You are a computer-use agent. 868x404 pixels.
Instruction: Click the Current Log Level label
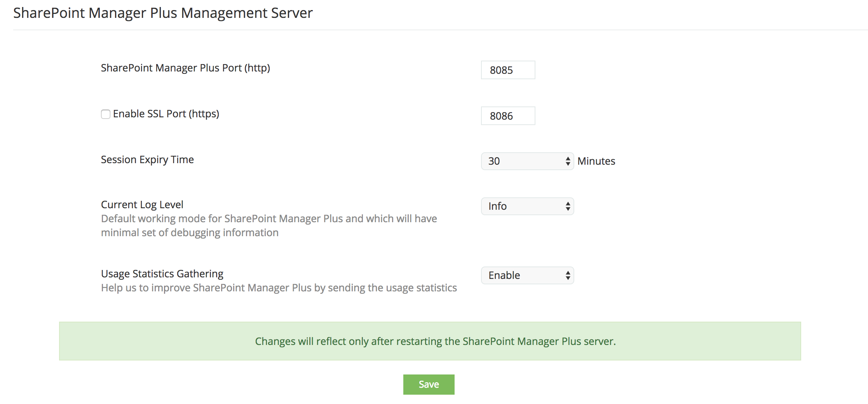point(142,205)
